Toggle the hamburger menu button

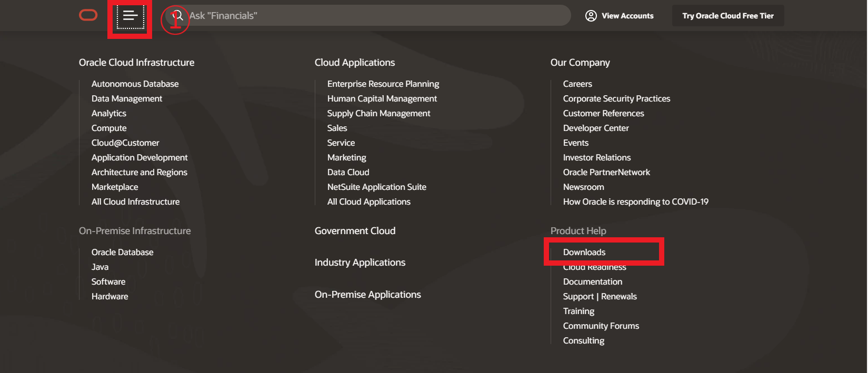(x=130, y=16)
